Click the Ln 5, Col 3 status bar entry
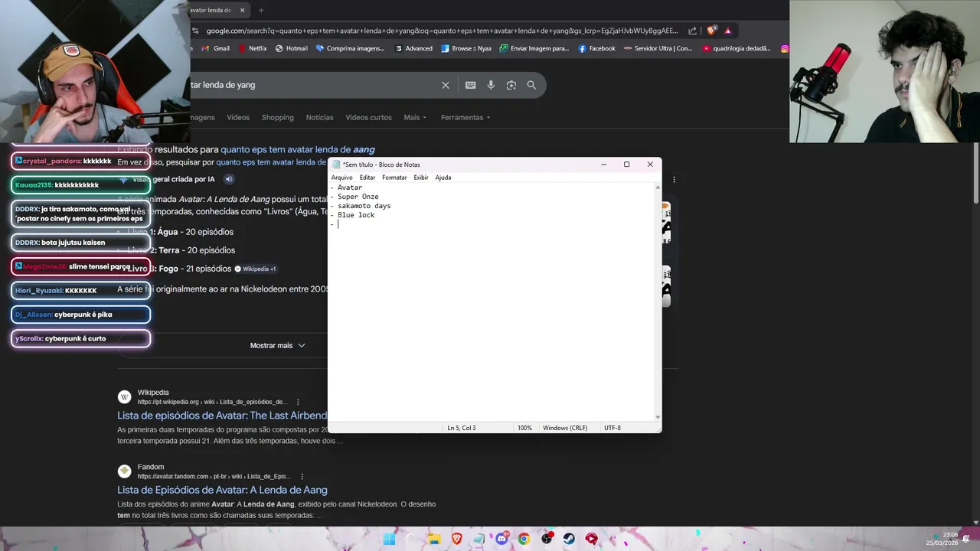The width and height of the screenshot is (980, 551). pyautogui.click(x=462, y=428)
